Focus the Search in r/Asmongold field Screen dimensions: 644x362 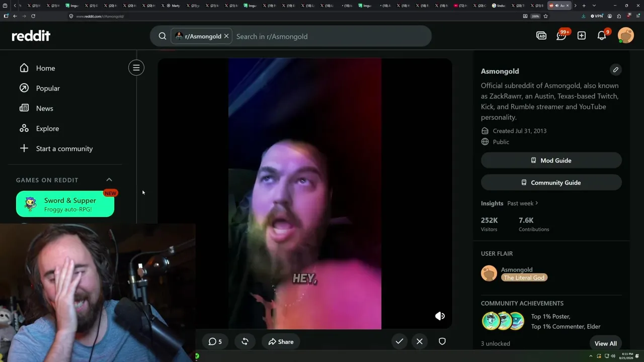(330, 36)
